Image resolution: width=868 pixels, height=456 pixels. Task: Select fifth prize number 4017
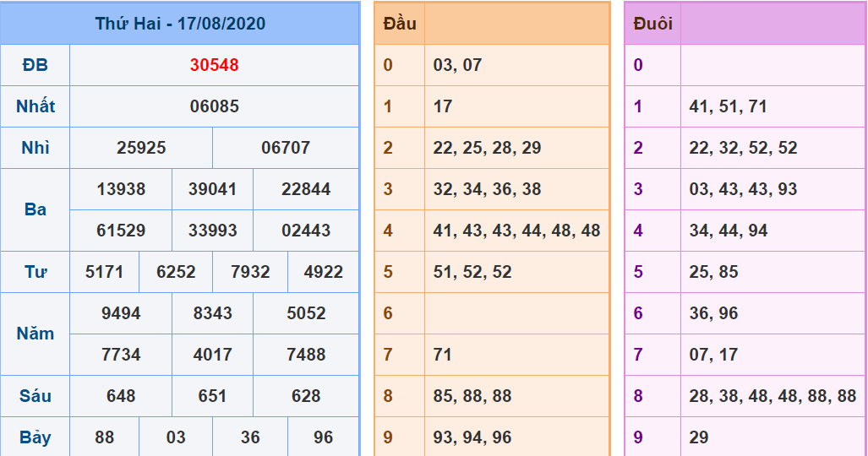pos(212,355)
